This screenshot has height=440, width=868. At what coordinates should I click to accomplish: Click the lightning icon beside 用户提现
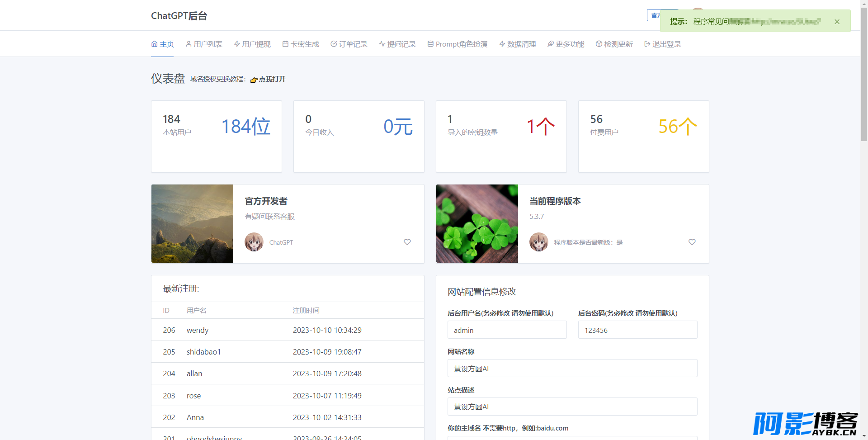click(x=237, y=44)
